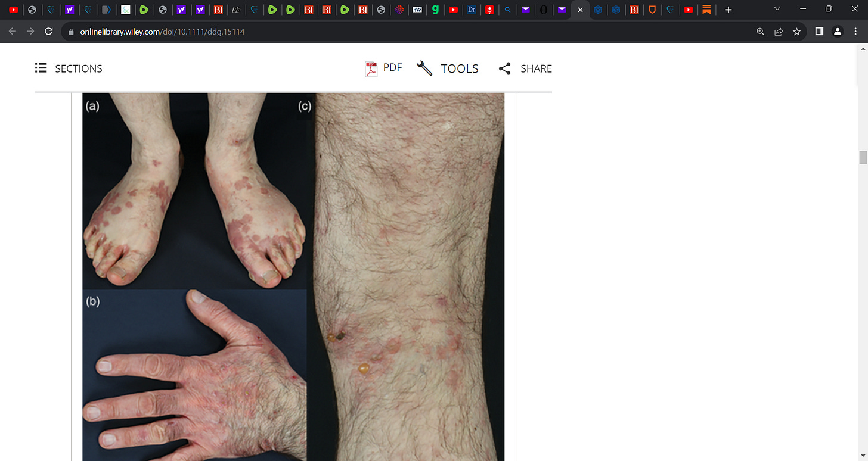View site information via padlock icon
Image resolution: width=868 pixels, height=461 pixels.
pos(71,32)
